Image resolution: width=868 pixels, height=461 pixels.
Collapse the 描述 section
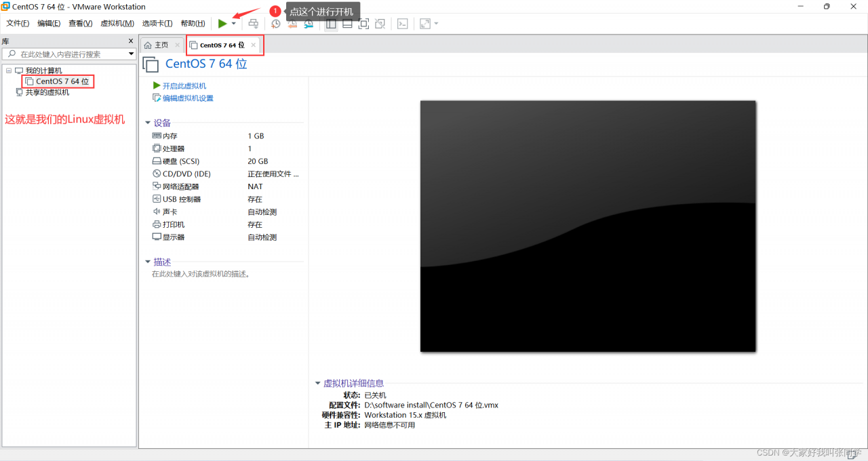tap(148, 262)
